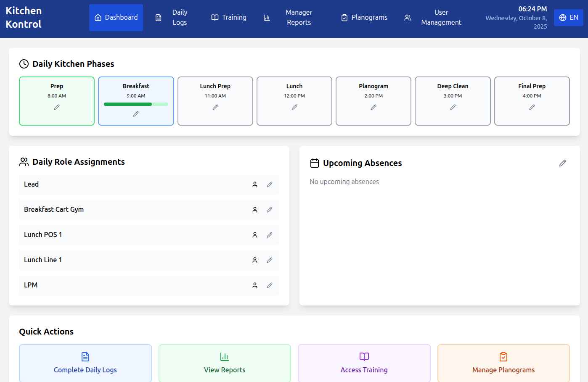Viewport: 588px width, 382px height.
Task: Open the Training section
Action: [x=229, y=18]
